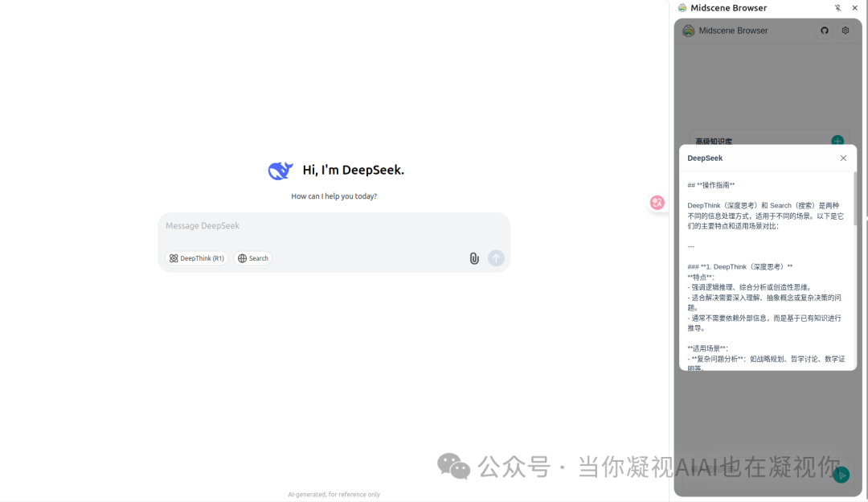This screenshot has height=502, width=868.
Task: Toggle the DeepThink (R1) mode button
Action: 197,258
